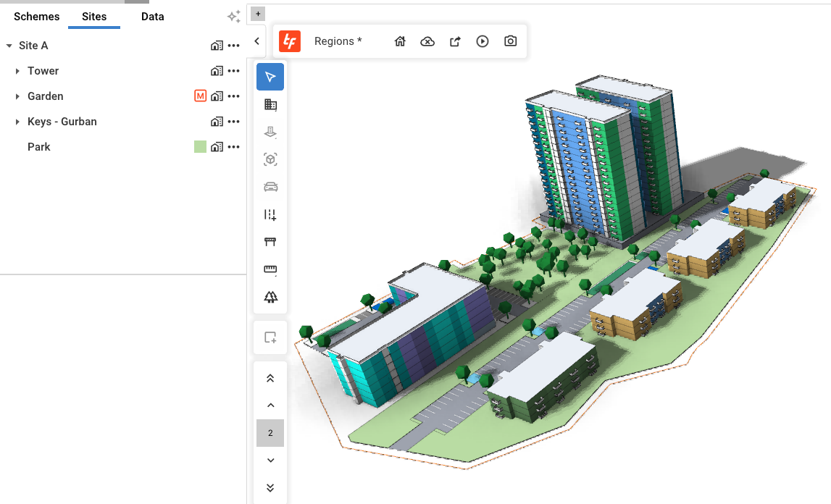Expand the Keys - Gurban node

point(17,122)
